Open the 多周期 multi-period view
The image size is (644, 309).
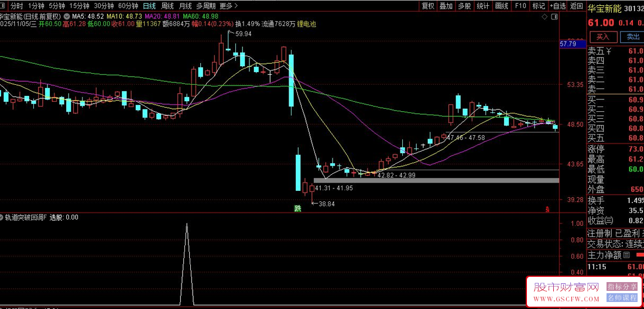click(x=205, y=6)
